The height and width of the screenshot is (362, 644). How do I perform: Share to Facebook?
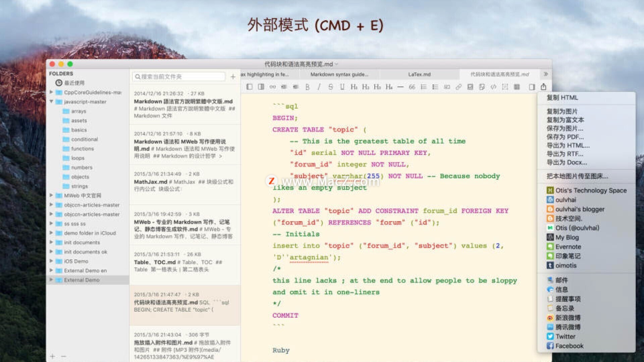(565, 346)
